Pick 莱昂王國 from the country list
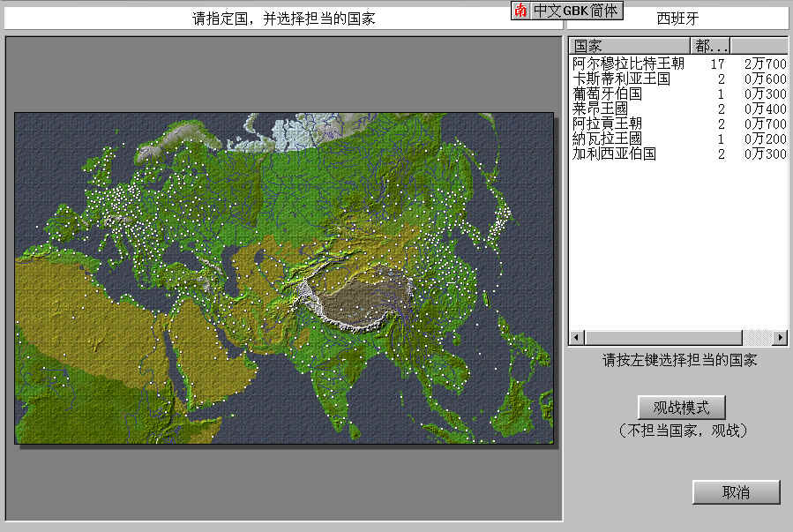 (x=600, y=109)
